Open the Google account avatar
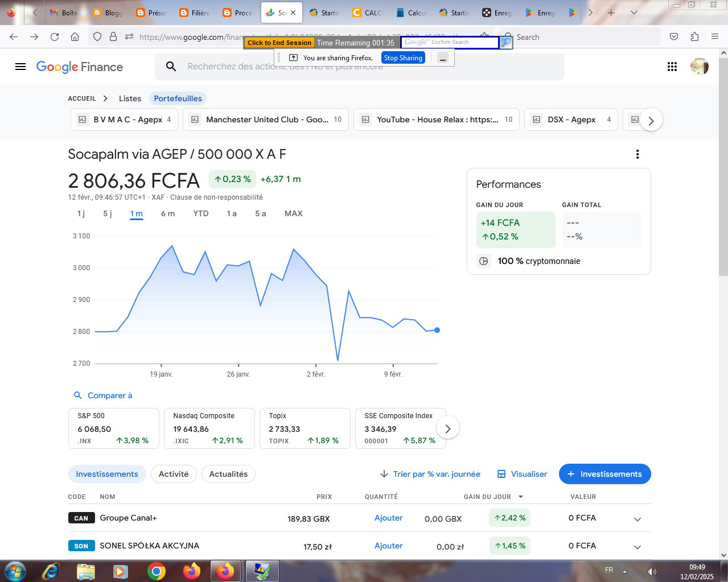The width and height of the screenshot is (728, 582). click(x=699, y=67)
